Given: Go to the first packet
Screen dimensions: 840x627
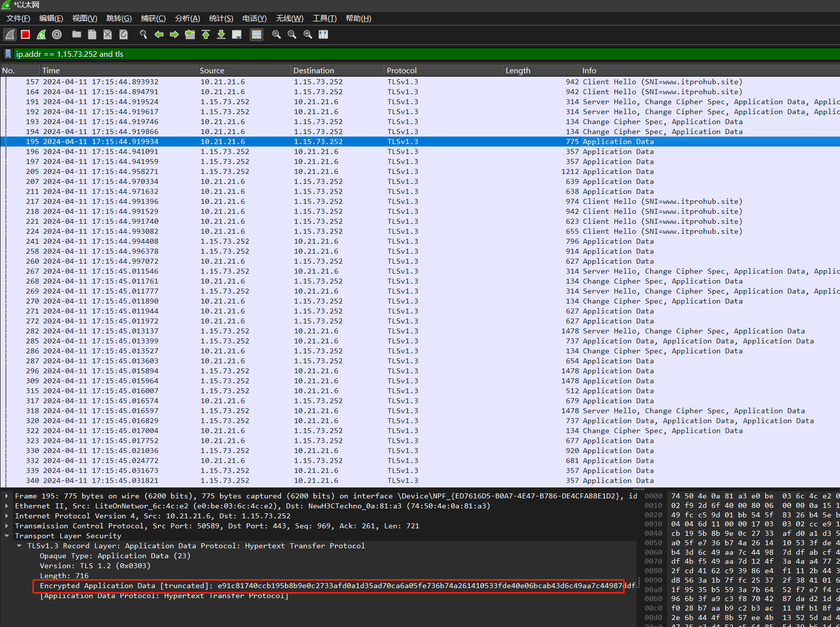Looking at the screenshot, I should pos(206,34).
